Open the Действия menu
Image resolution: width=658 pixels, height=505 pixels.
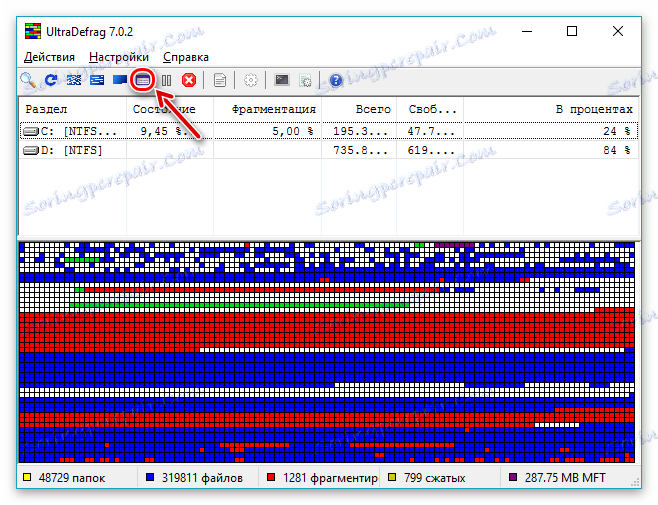49,57
